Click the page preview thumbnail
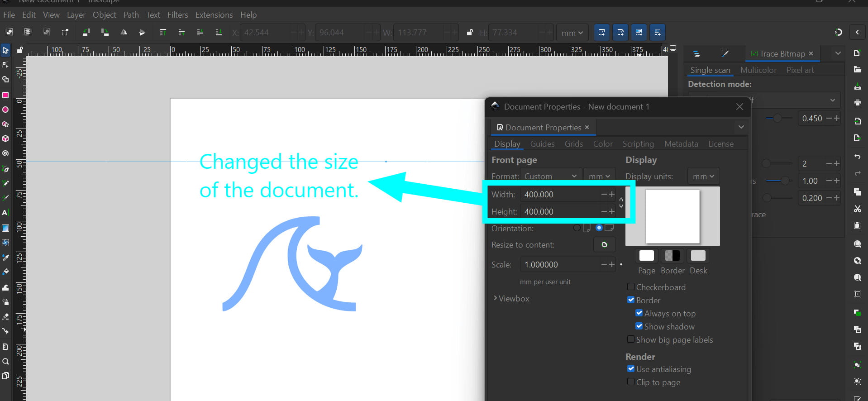Image resolution: width=868 pixels, height=401 pixels. pyautogui.click(x=672, y=216)
